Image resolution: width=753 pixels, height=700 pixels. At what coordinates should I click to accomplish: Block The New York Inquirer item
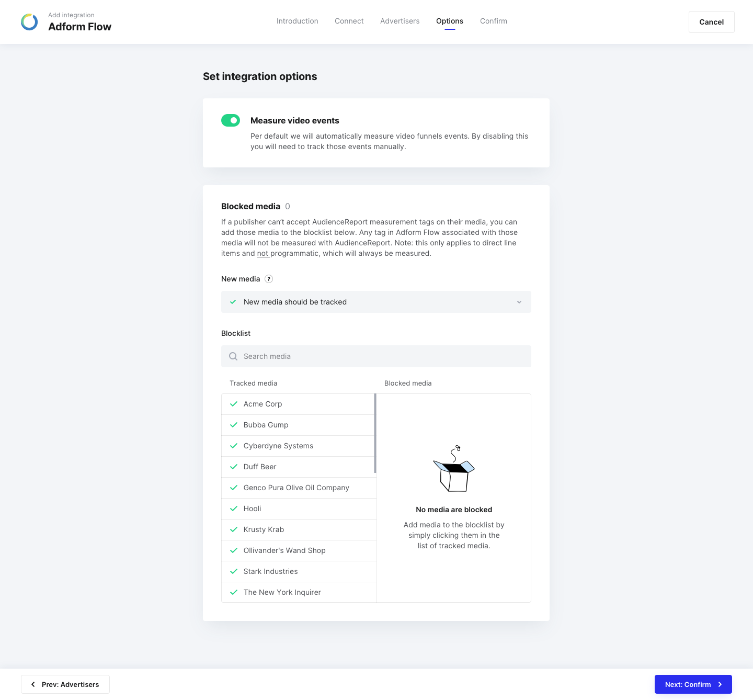click(x=298, y=592)
